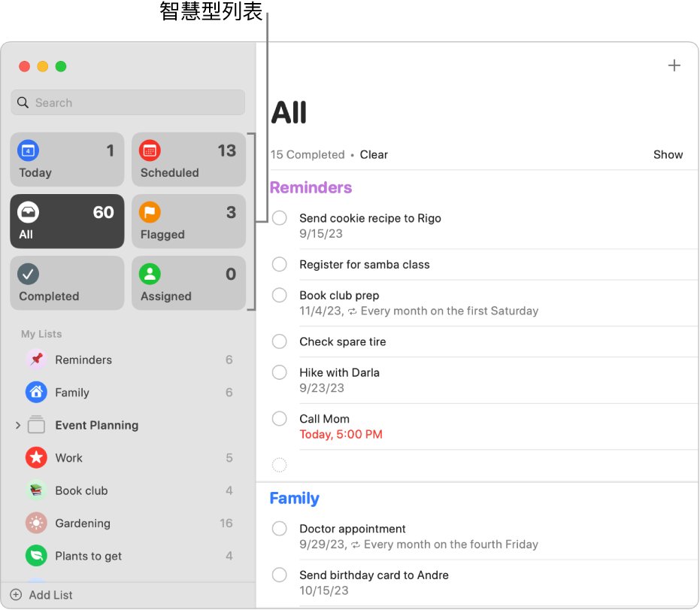Select the Flagged smart list
The width and height of the screenshot is (700, 610).
[x=189, y=222]
